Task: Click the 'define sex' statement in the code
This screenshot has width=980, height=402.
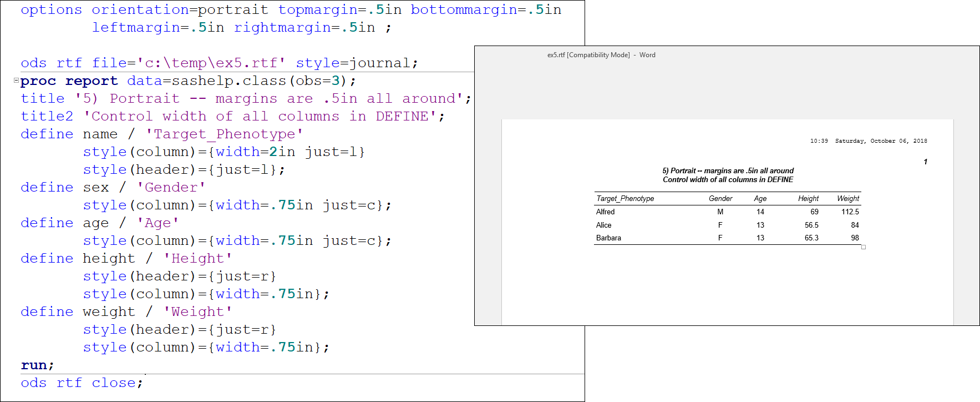Action: pos(64,188)
